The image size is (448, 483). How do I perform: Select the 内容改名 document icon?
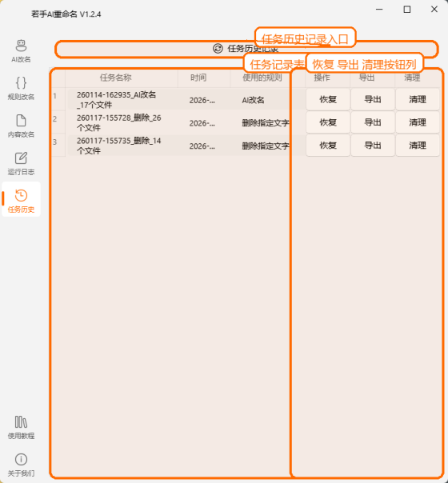click(21, 121)
